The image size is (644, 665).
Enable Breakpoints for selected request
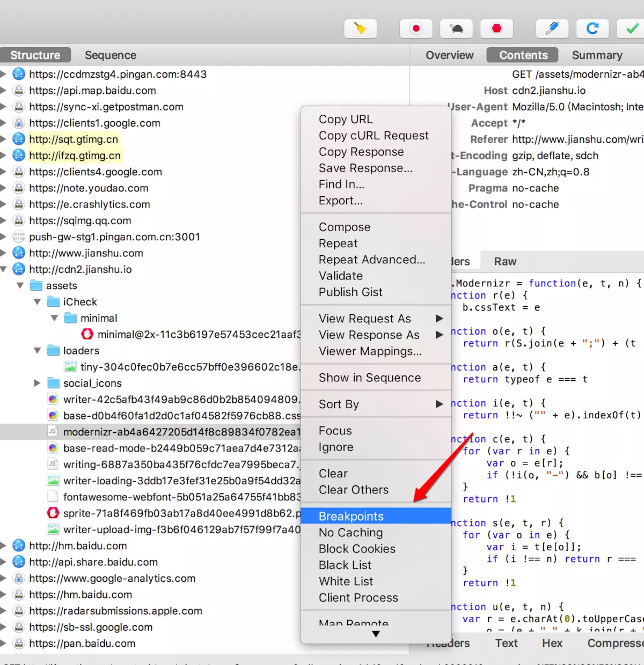tap(376, 516)
